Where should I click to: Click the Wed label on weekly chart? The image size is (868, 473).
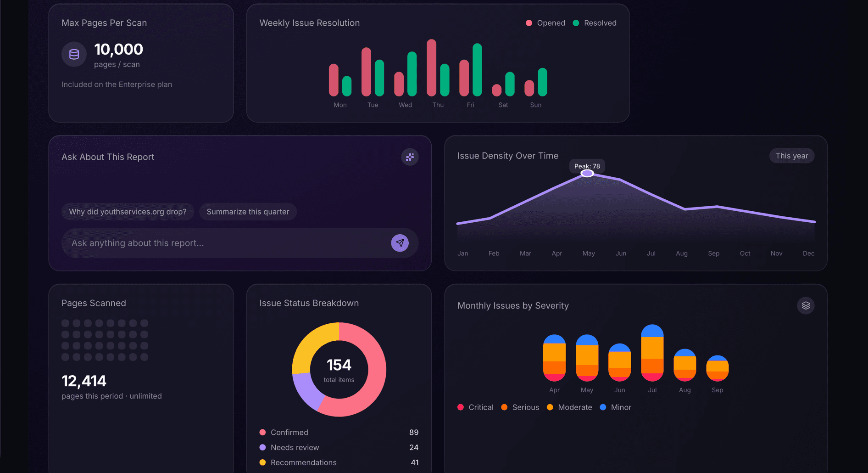[405, 105]
